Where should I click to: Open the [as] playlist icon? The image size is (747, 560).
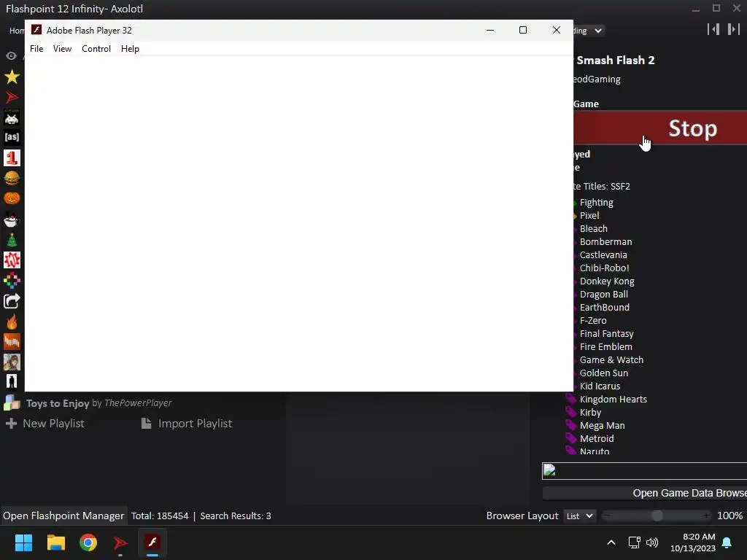click(x=12, y=138)
